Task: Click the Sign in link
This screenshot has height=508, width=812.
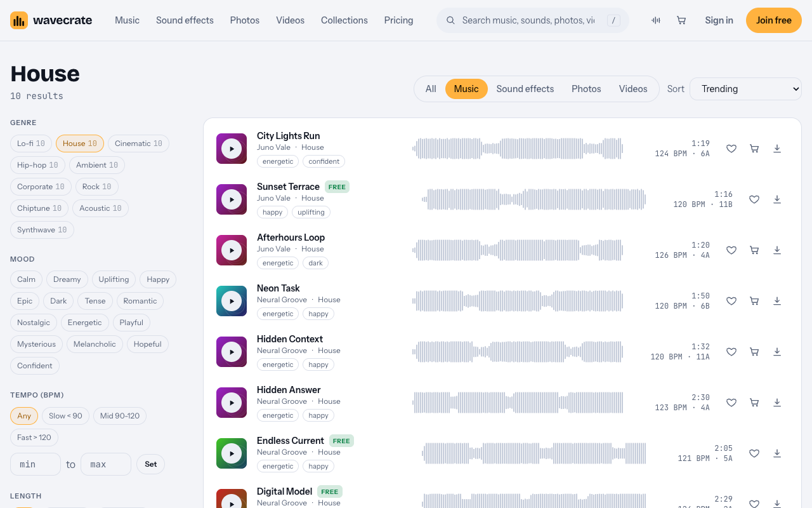Action: (x=719, y=20)
